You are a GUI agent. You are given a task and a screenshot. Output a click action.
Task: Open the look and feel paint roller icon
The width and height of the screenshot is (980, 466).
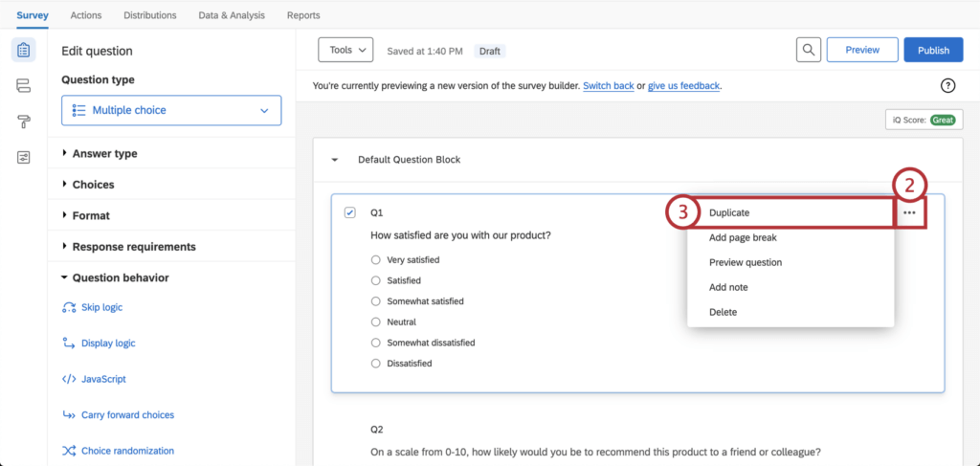click(24, 122)
